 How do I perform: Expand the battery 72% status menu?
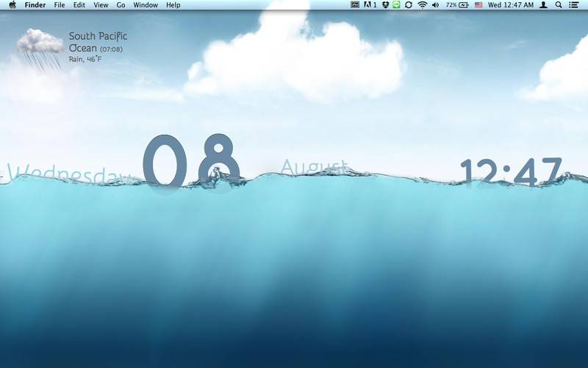[x=457, y=5]
